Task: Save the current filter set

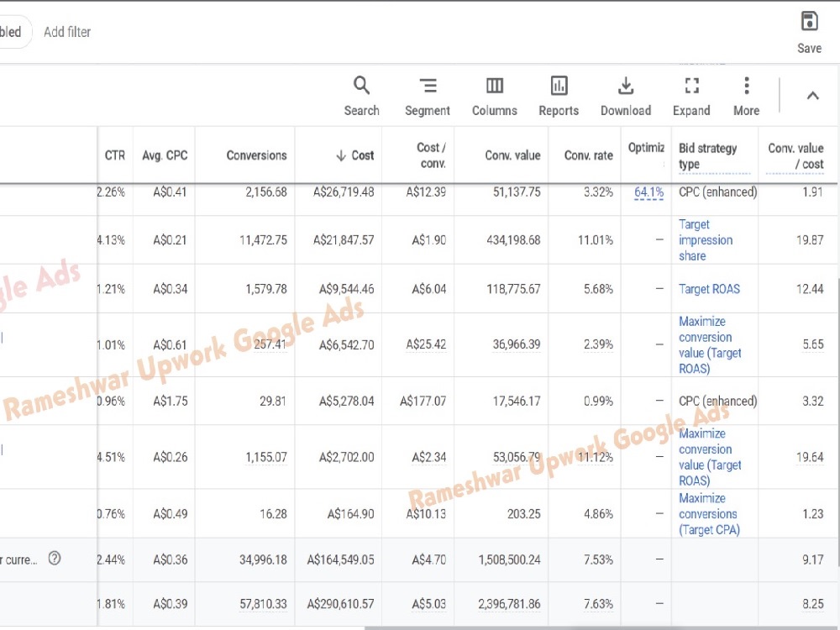Action: click(809, 33)
